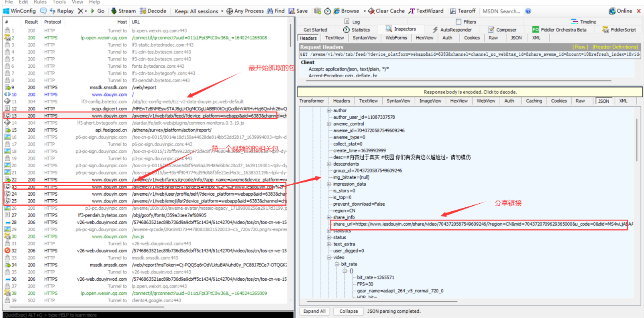This screenshot has height=318, width=644.
Task: Click the Go resume button
Action: 98,11
